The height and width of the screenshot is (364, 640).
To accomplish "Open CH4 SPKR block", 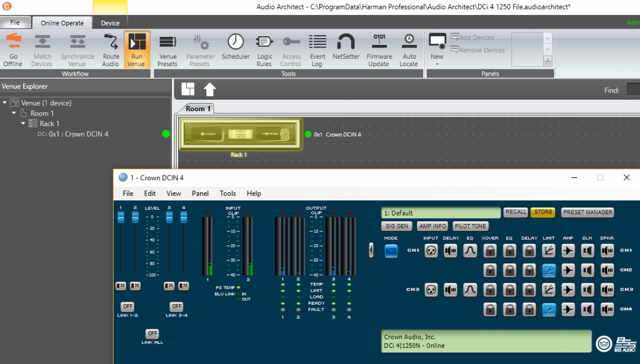I will coord(607,310).
